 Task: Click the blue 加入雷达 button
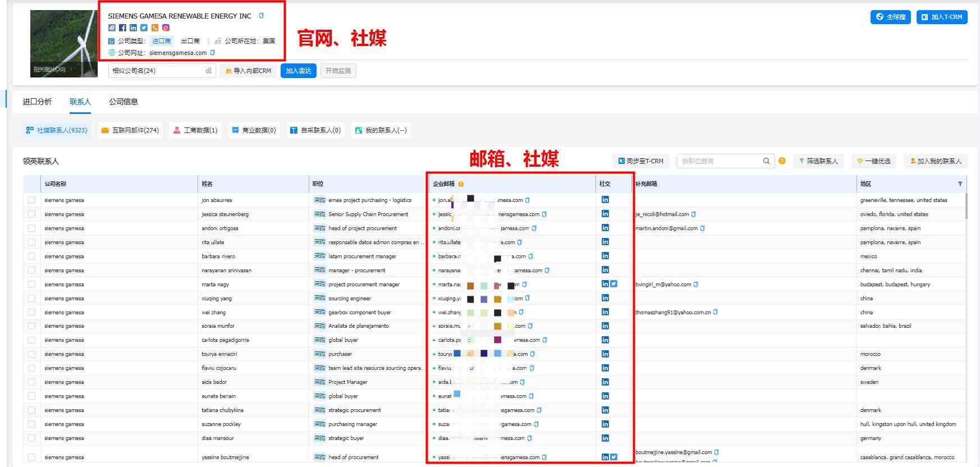point(298,71)
